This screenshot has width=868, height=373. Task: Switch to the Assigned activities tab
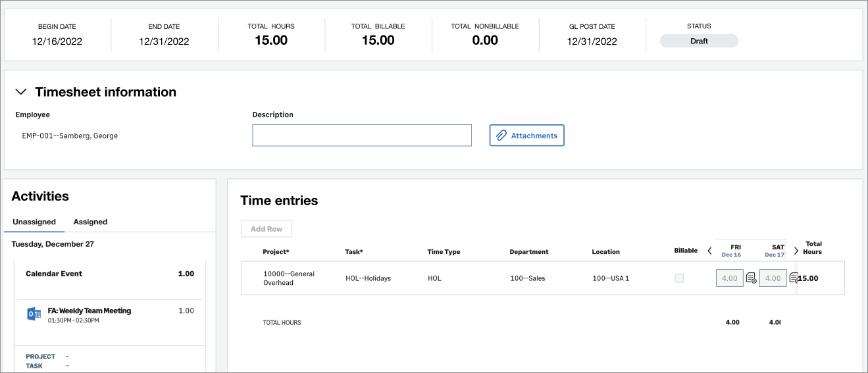90,222
